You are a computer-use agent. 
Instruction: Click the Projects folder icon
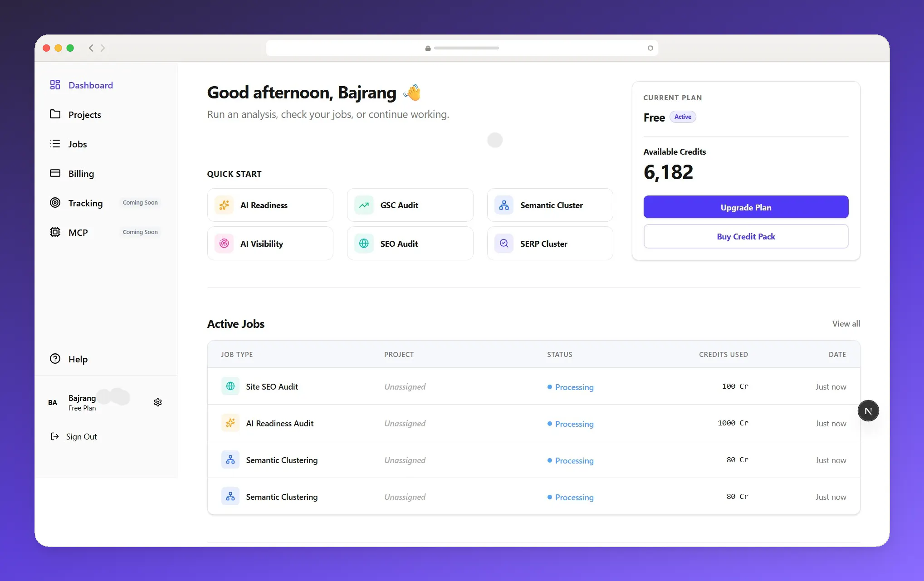(55, 114)
